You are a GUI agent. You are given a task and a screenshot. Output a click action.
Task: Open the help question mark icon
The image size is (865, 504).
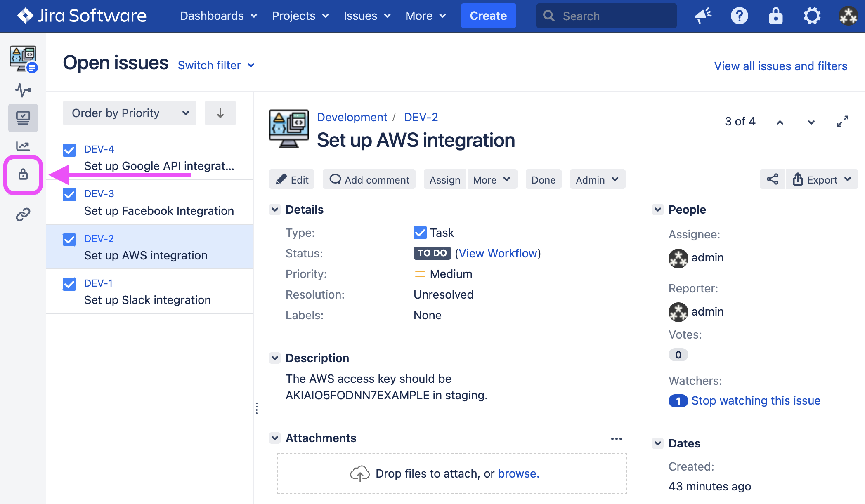coord(739,16)
